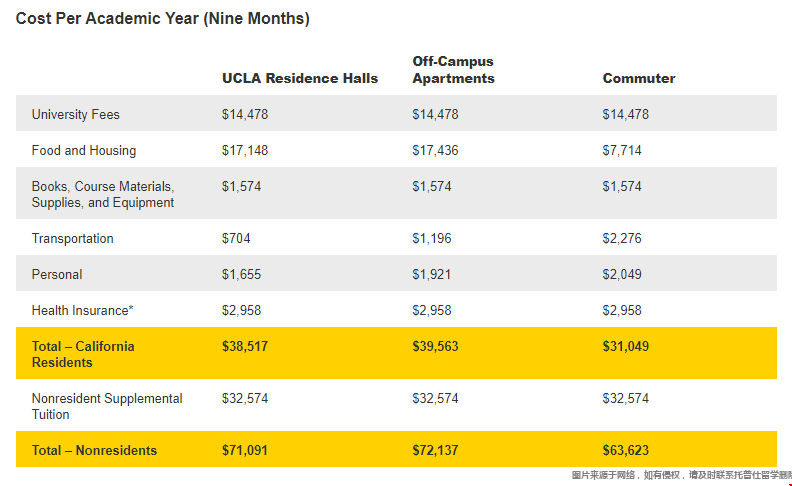Click the 'Cost Per Academic Year (Nine Months)' heading
This screenshot has height=486, width=792.
(163, 19)
